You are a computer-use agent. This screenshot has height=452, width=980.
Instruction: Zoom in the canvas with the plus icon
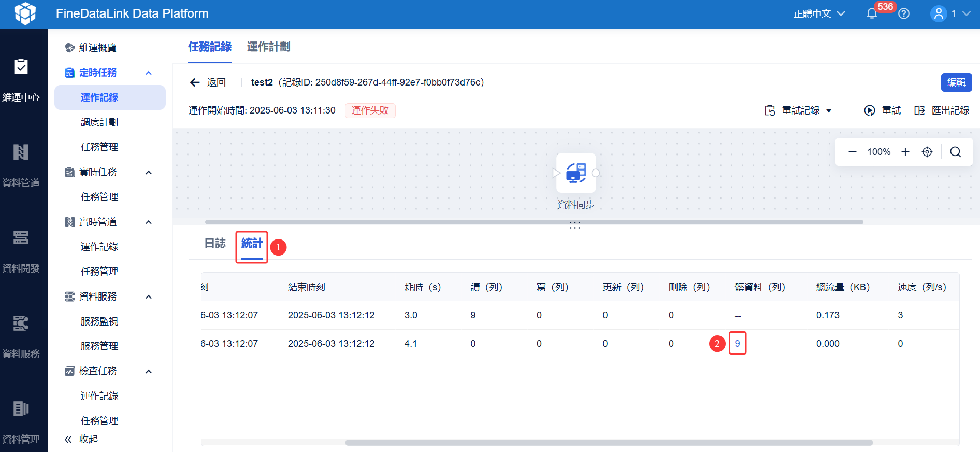905,152
